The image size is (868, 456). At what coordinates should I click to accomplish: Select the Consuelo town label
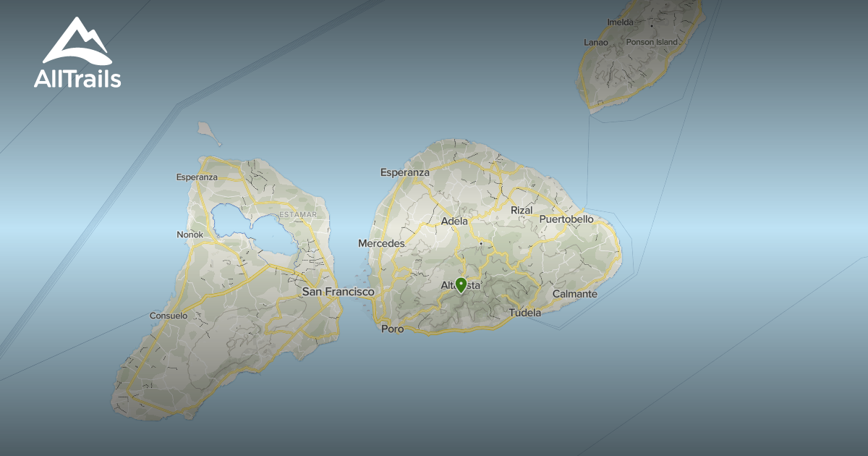168,316
